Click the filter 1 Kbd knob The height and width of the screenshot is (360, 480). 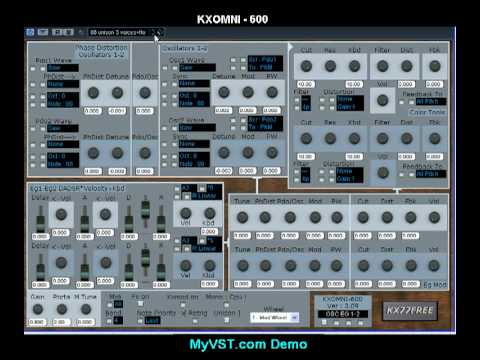(x=354, y=66)
